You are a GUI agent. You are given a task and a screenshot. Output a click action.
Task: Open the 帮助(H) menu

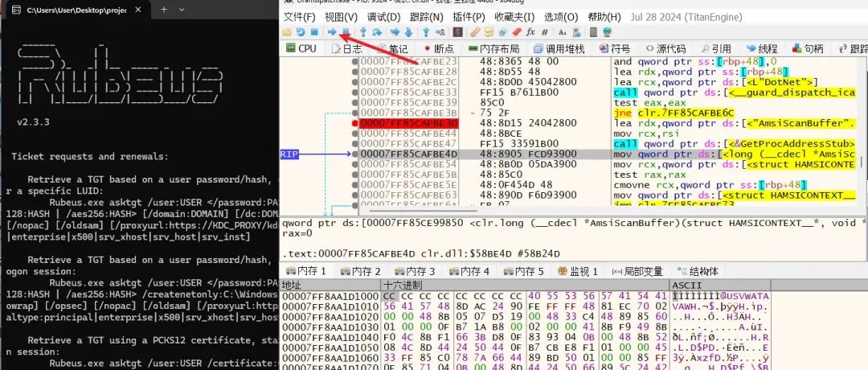pyautogui.click(x=604, y=17)
